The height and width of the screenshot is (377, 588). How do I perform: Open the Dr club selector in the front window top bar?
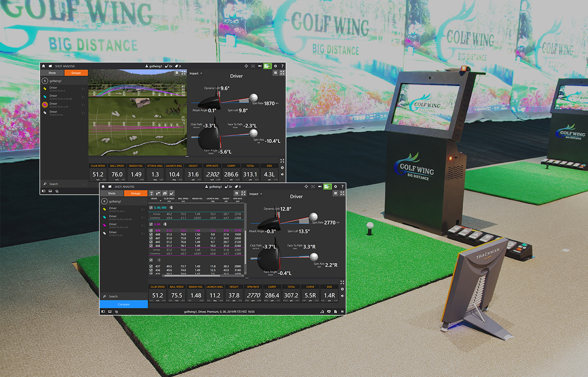pyautogui.click(x=228, y=186)
